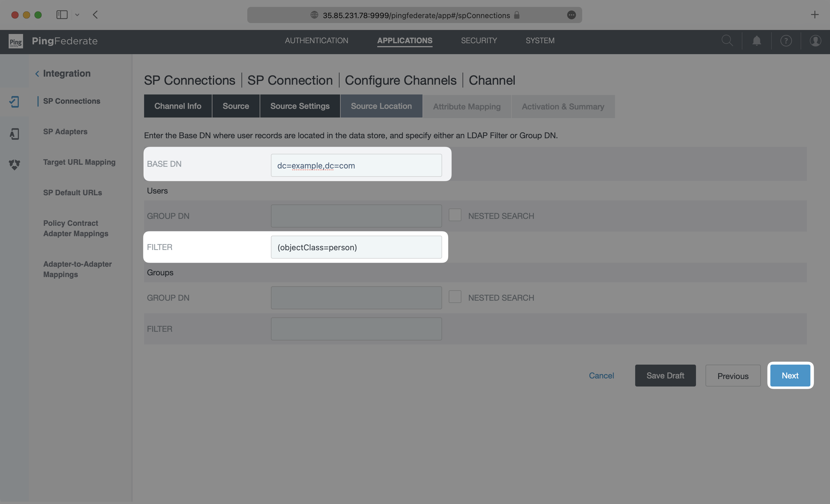Viewport: 830px width, 504px height.
Task: Switch to the Source Settings tab
Action: (x=300, y=106)
